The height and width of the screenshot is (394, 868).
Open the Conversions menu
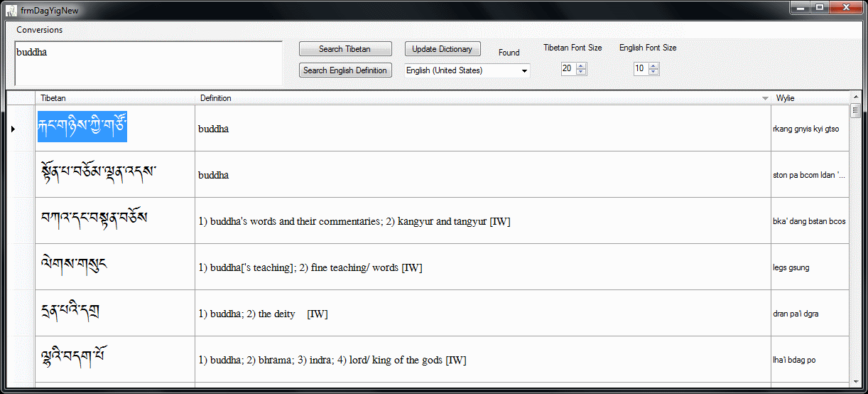pos(40,30)
